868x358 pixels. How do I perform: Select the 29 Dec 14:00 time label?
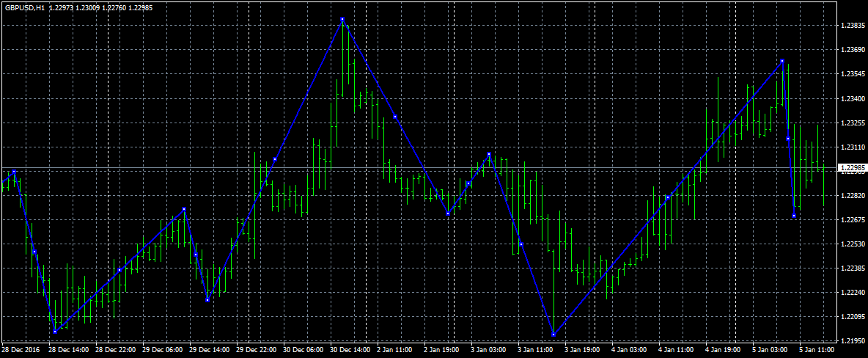209,350
